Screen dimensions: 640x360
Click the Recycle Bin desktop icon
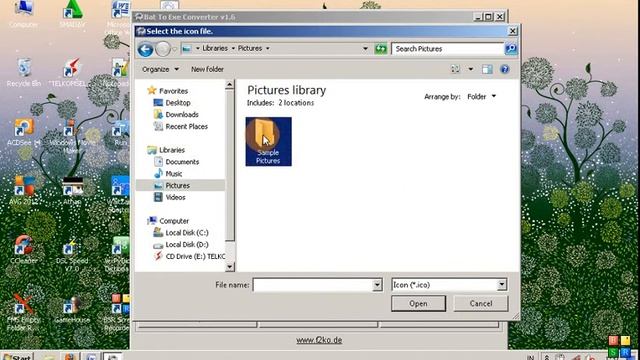click(x=24, y=73)
